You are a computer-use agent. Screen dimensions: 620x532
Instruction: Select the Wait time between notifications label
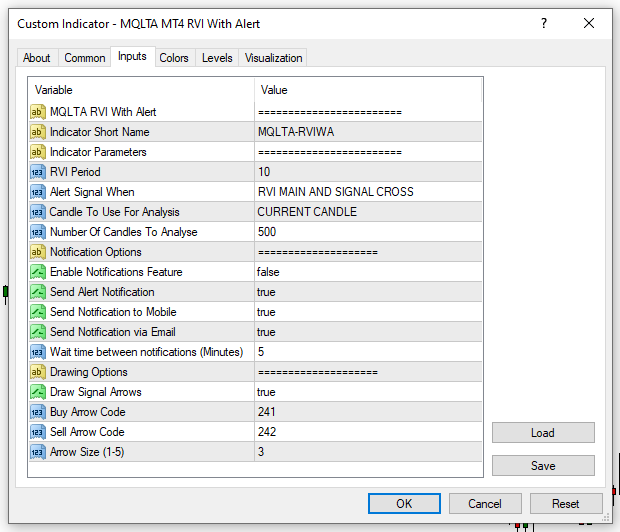tap(147, 352)
